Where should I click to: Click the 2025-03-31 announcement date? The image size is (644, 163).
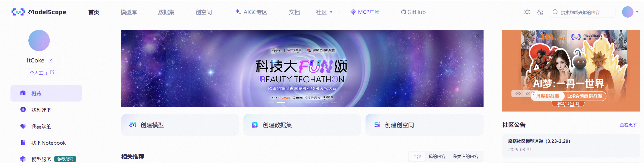click(x=520, y=150)
